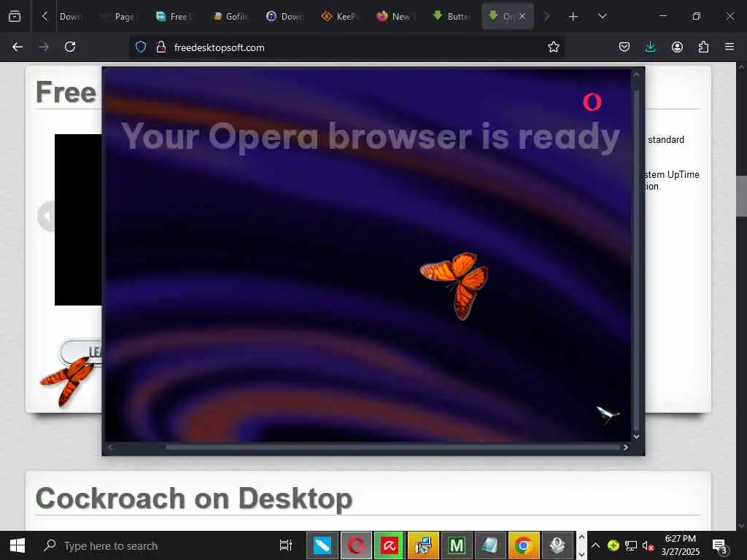Switch to the 'Gofile' tab
This screenshot has width=747, height=560.
tap(230, 16)
